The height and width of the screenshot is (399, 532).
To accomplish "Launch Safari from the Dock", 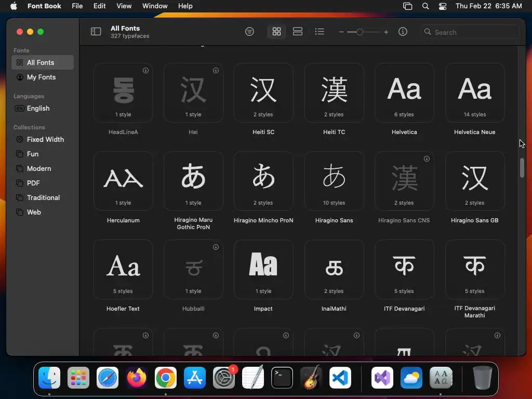I will point(108,378).
